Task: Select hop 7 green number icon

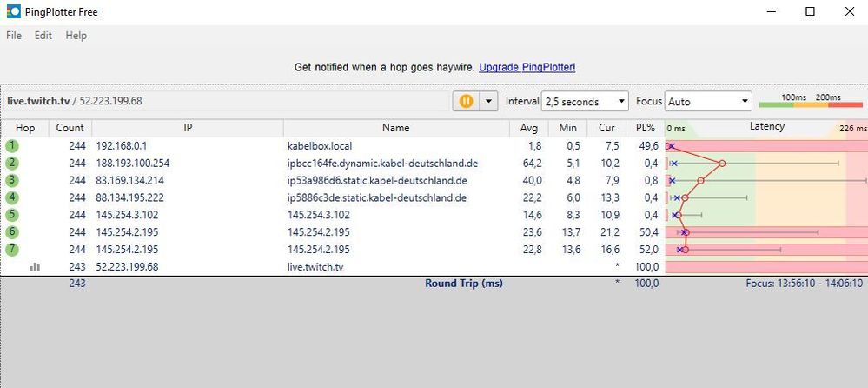Action: (12, 250)
